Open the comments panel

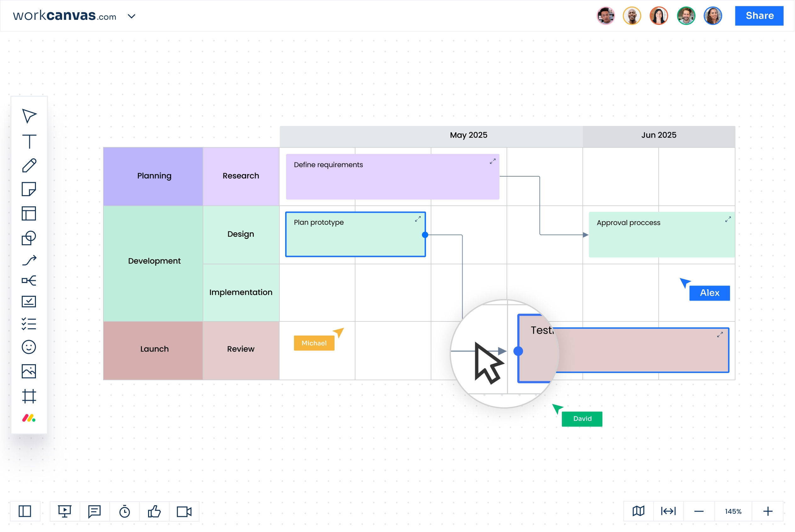coord(95,511)
